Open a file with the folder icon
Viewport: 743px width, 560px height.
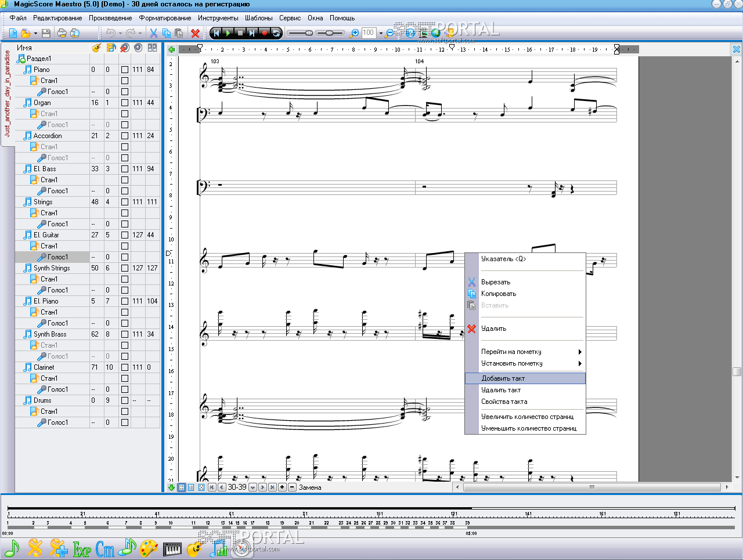26,33
